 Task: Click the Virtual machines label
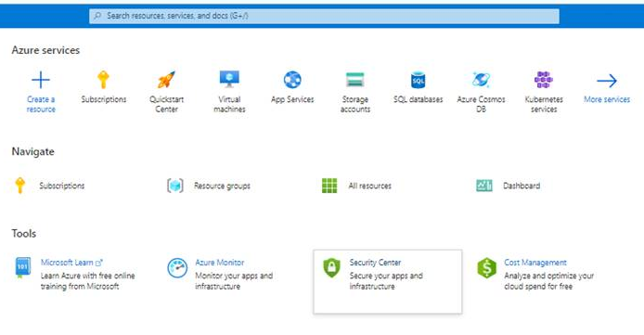(x=229, y=104)
